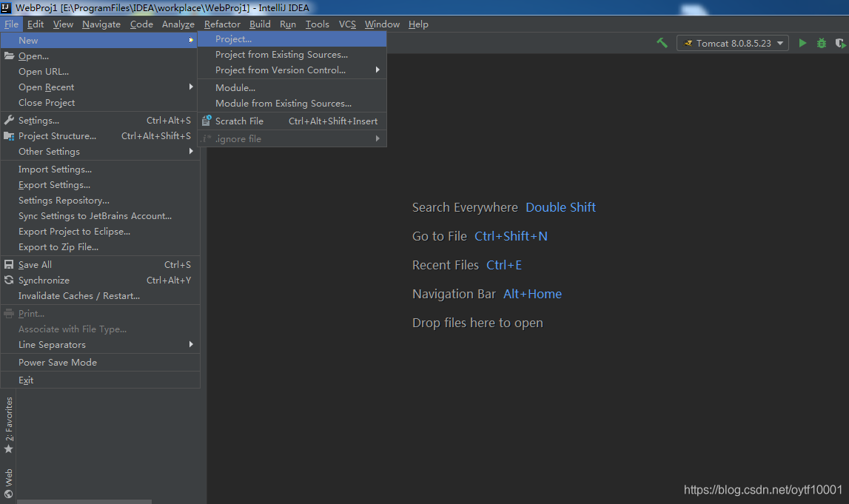Click the Run with Coverage shield icon
This screenshot has height=504, width=849.
pos(840,44)
